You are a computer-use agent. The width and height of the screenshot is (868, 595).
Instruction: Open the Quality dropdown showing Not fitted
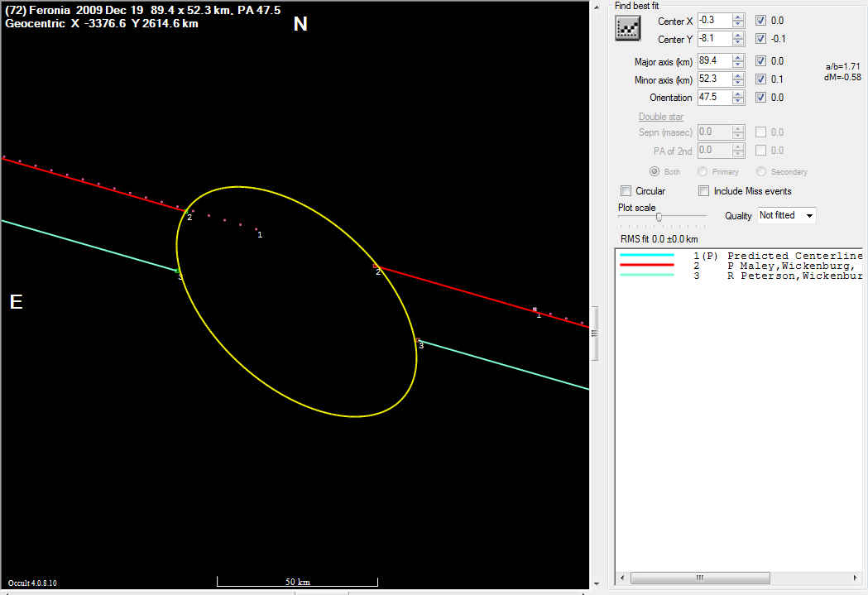pyautogui.click(x=786, y=215)
